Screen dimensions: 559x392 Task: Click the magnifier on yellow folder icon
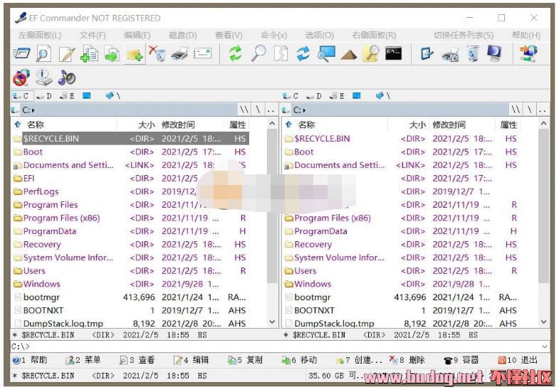(371, 54)
